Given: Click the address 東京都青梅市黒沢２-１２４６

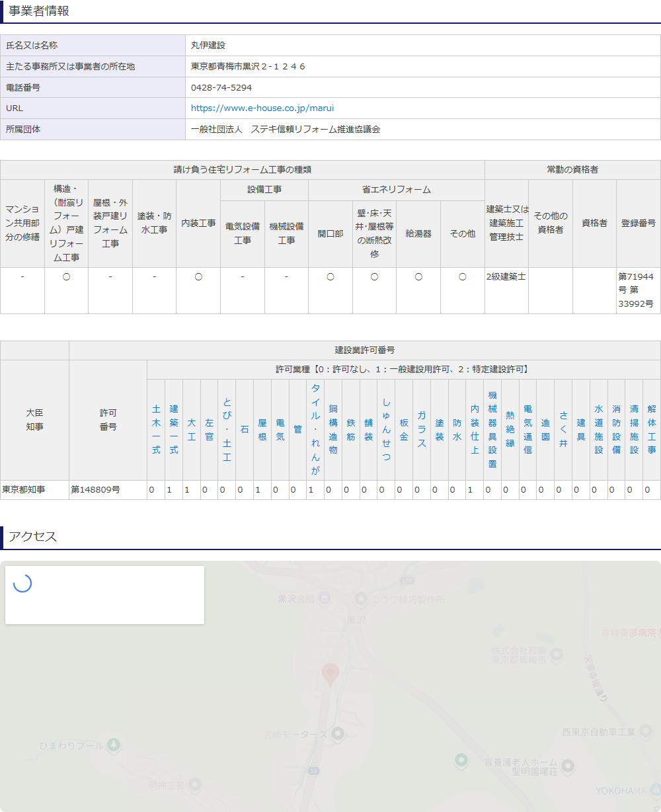Looking at the screenshot, I should tap(248, 66).
